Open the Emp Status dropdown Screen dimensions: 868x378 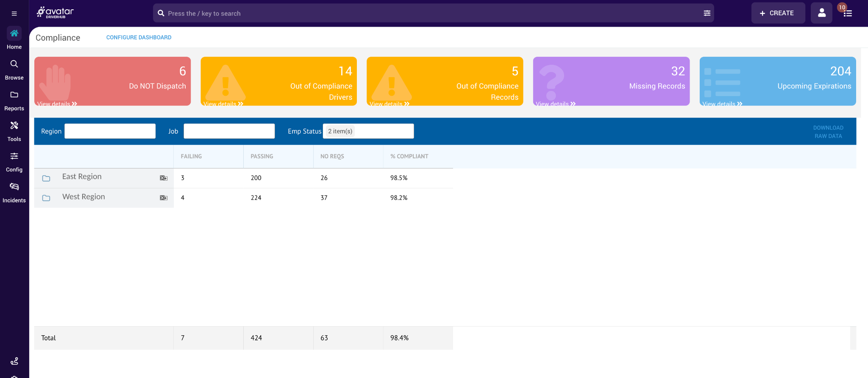click(368, 131)
